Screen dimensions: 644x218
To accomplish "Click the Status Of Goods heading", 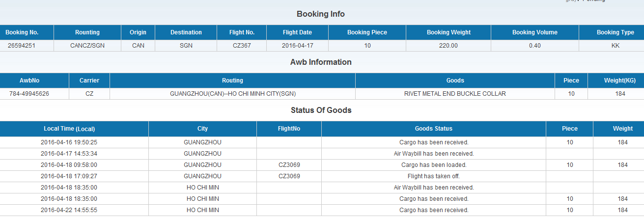I will (321, 110).
